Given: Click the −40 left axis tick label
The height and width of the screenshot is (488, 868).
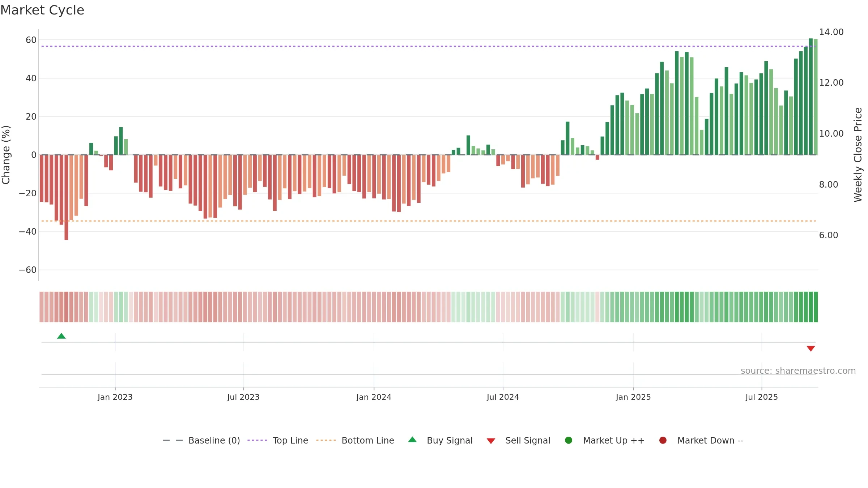Looking at the screenshot, I should coord(28,232).
